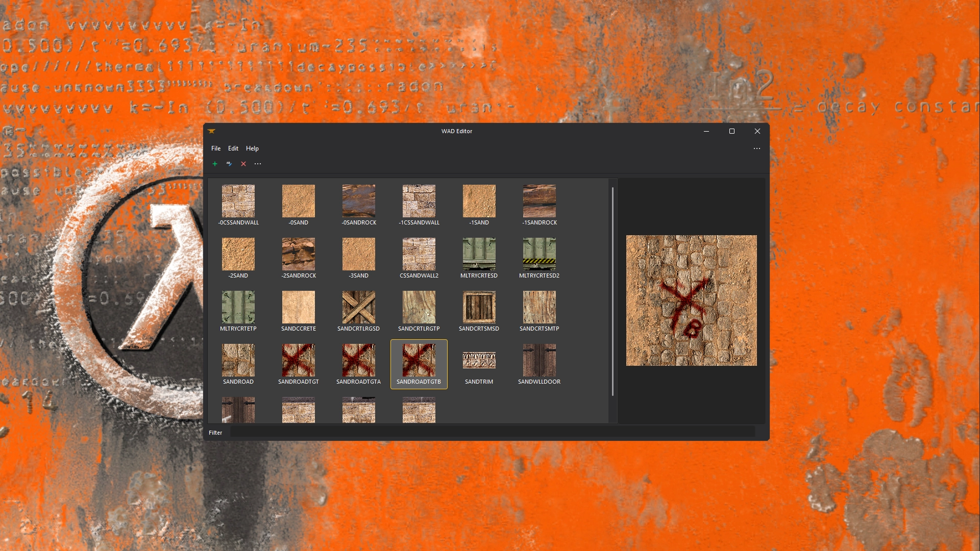Image resolution: width=980 pixels, height=551 pixels.
Task: Click the texture list vertical scrollbar
Action: 612,291
